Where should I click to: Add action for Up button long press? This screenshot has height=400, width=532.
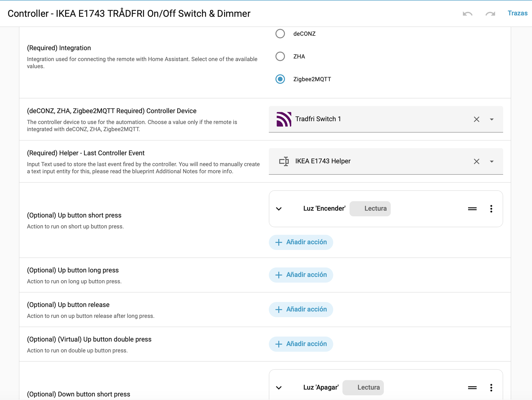point(301,275)
